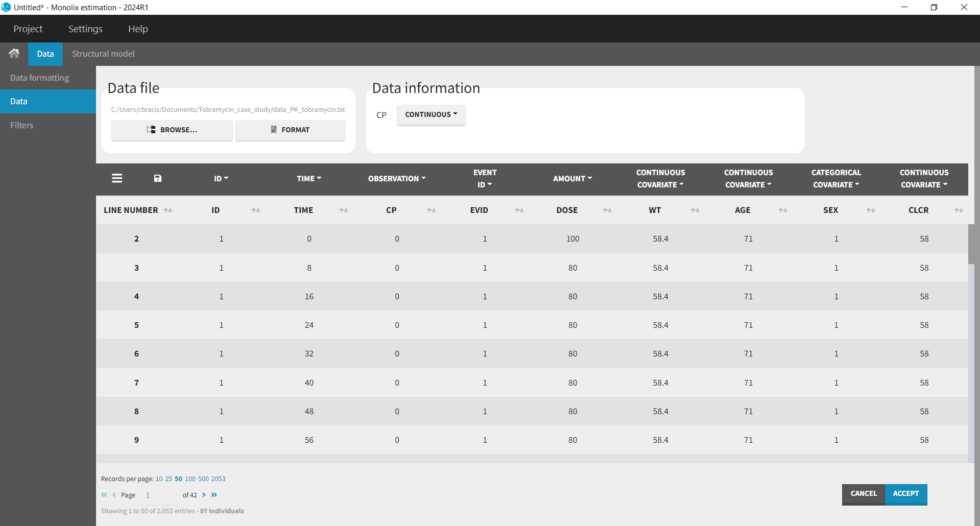
Task: Jump to the last page of records
Action: point(214,495)
